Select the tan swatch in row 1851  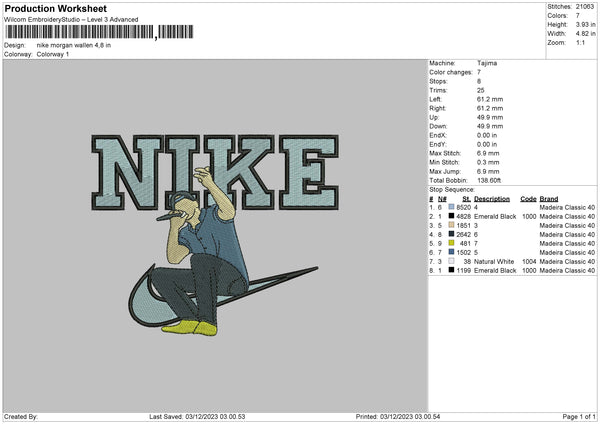451,225
